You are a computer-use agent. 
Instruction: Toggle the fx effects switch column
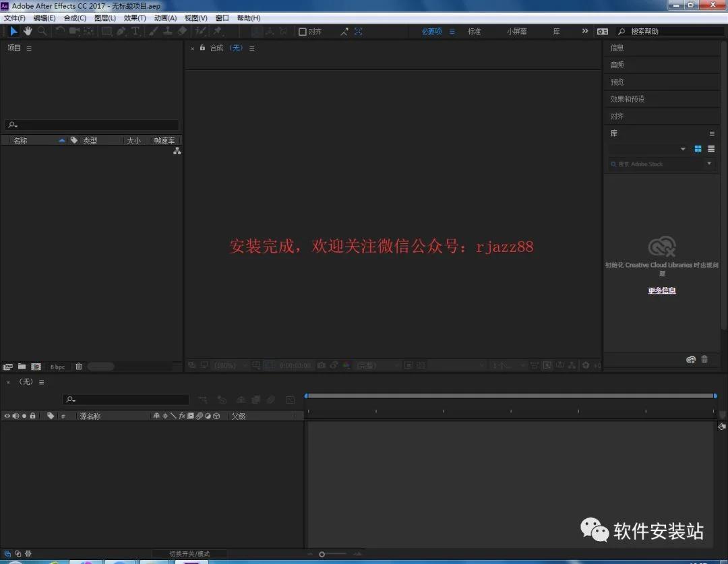pyautogui.click(x=182, y=416)
